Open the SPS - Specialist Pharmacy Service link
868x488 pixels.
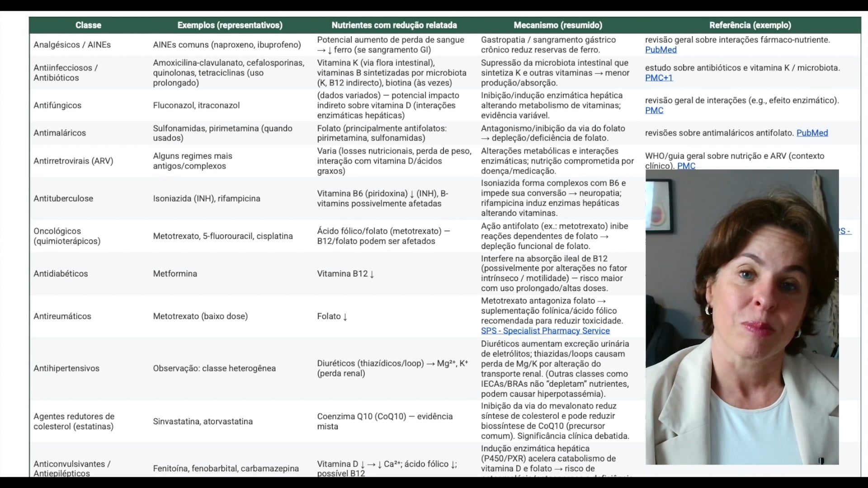[x=545, y=331]
